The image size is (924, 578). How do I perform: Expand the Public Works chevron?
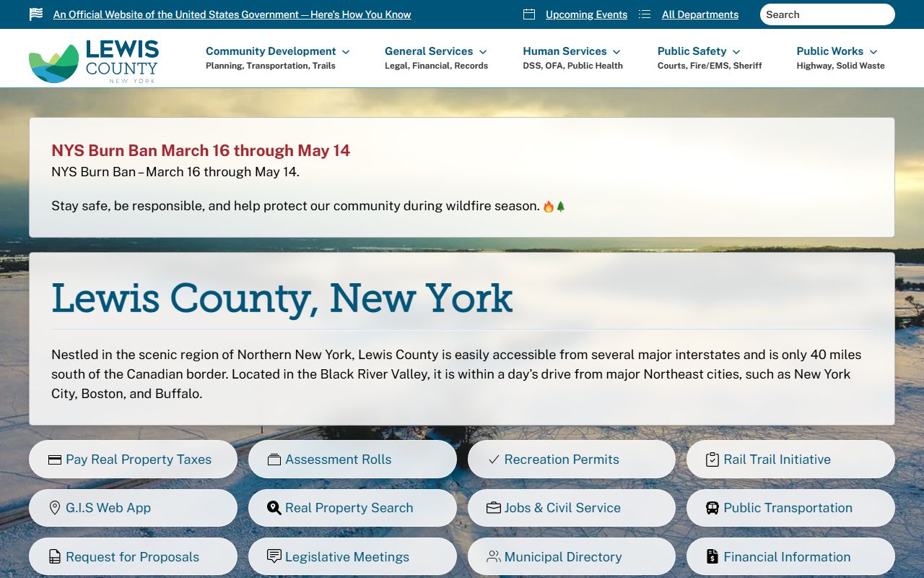click(873, 52)
